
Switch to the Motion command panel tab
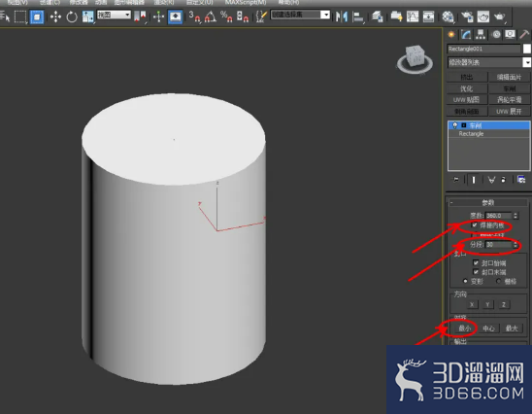click(x=496, y=34)
